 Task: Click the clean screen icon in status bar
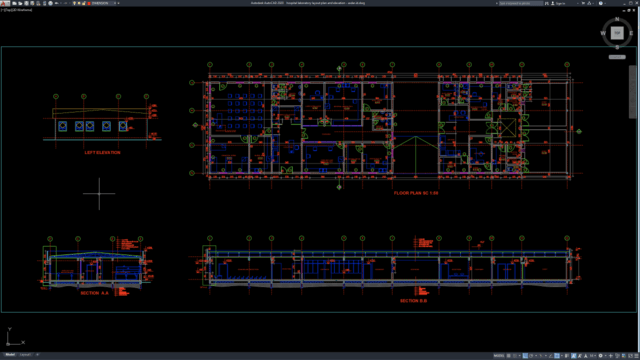pyautogui.click(x=631, y=356)
